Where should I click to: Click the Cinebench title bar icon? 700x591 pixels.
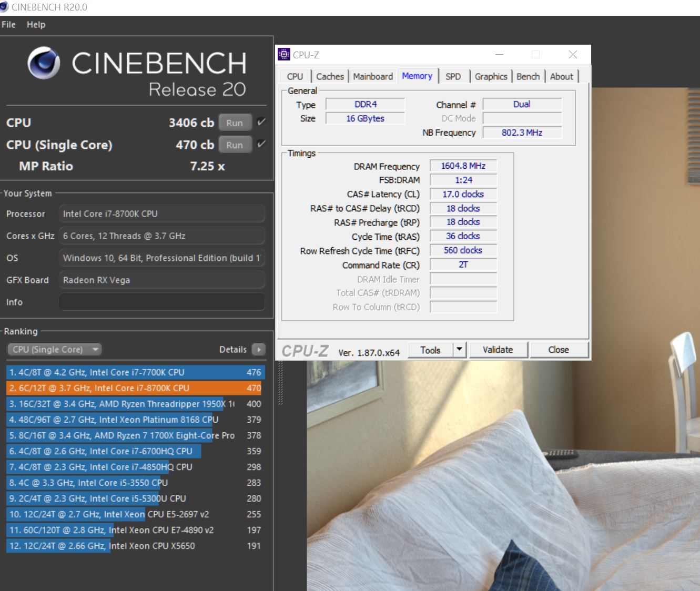(x=4, y=7)
